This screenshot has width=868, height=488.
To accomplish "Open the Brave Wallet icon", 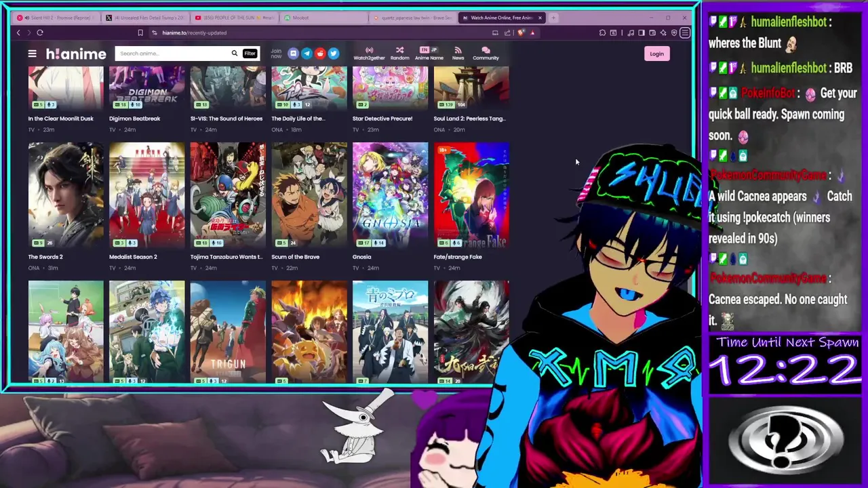I will (652, 33).
